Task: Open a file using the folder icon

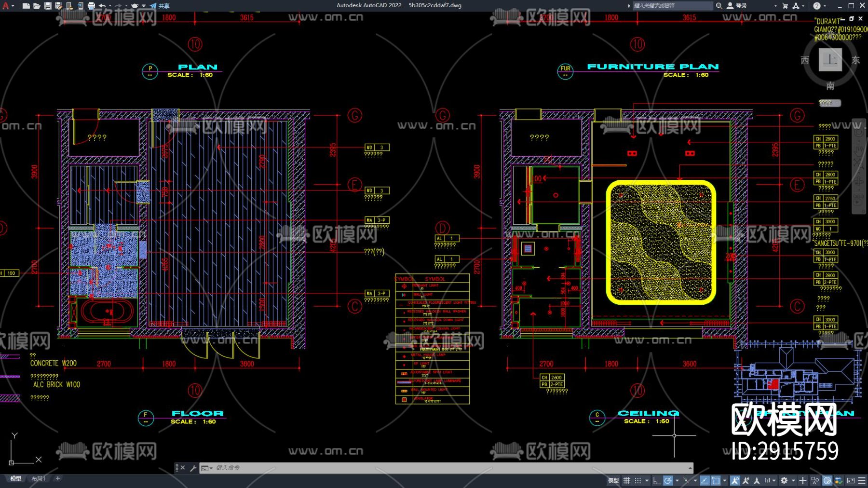Action: (x=37, y=6)
